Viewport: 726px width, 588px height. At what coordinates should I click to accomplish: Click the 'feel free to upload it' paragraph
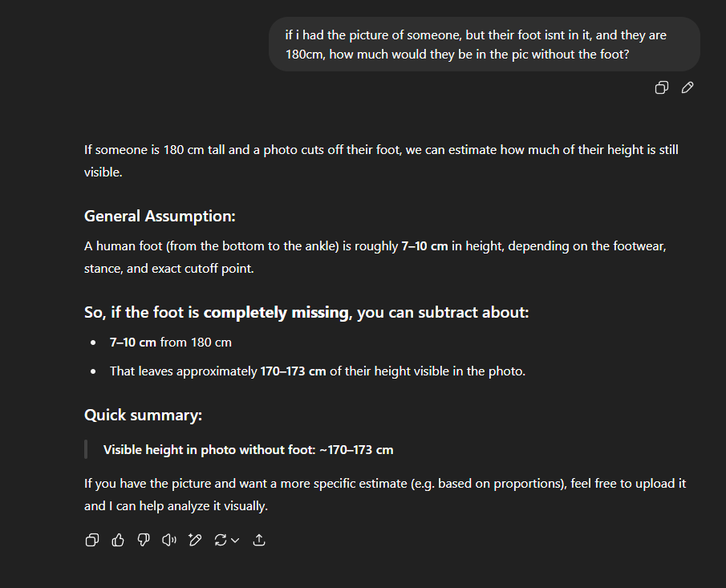coord(385,494)
